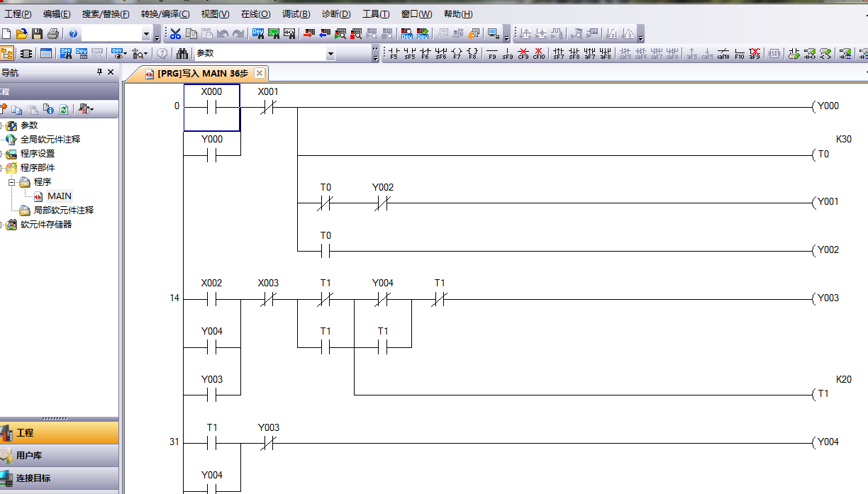Click the Cut scissors icon
868x494 pixels.
[175, 33]
